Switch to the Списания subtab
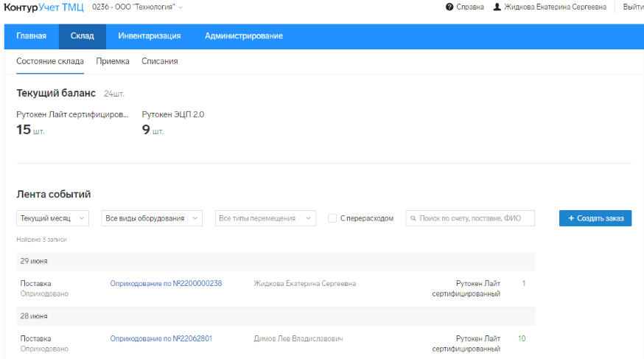 pos(160,61)
